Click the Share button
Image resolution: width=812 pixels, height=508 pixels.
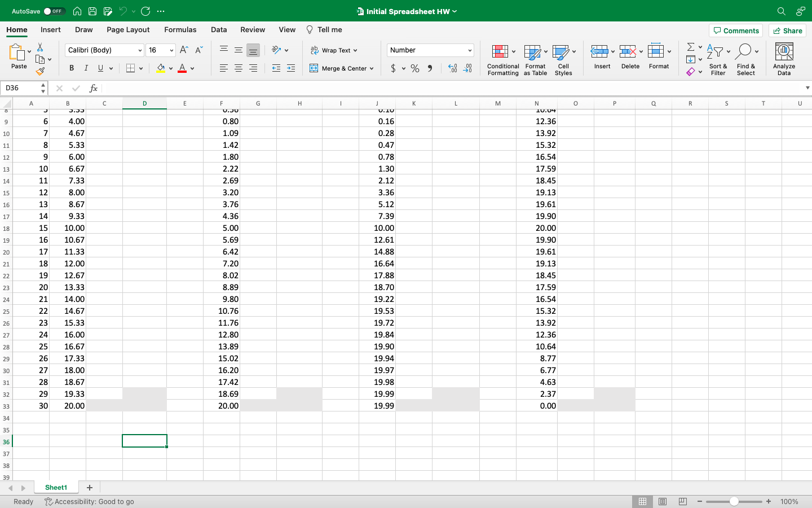[x=787, y=30]
